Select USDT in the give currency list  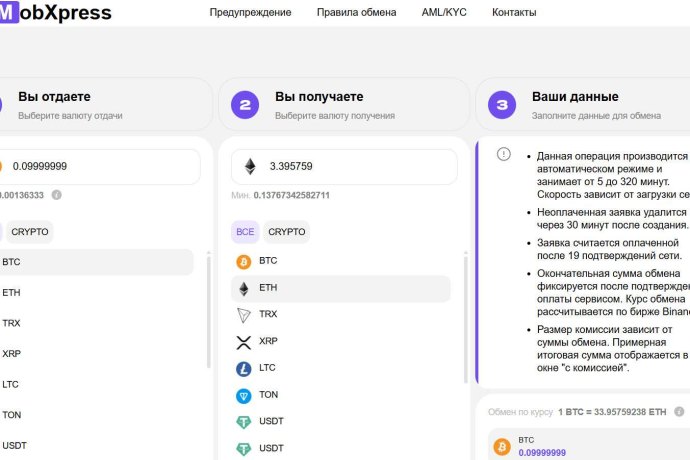96,445
